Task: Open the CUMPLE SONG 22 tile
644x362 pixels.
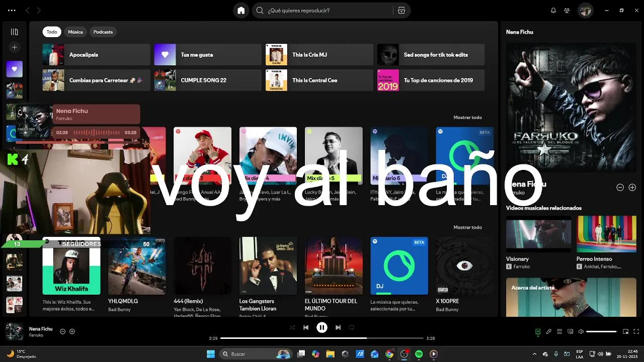Action: (x=208, y=80)
